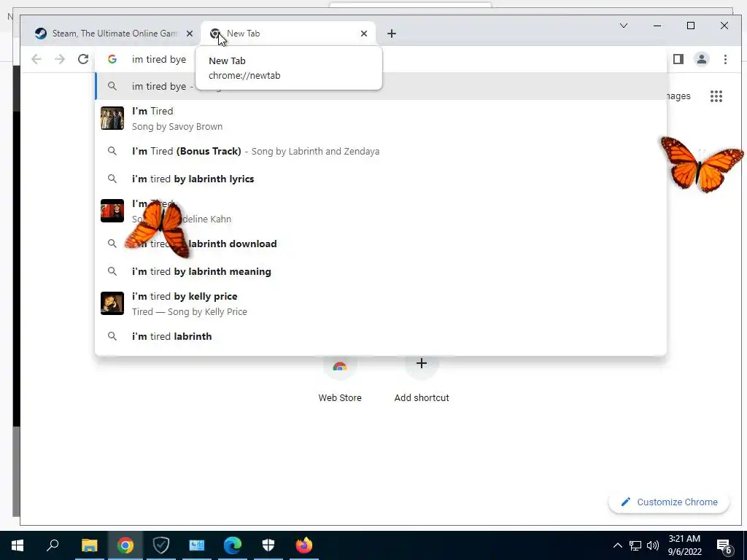Select the New Tab tab
The image size is (747, 560).
click(x=287, y=34)
